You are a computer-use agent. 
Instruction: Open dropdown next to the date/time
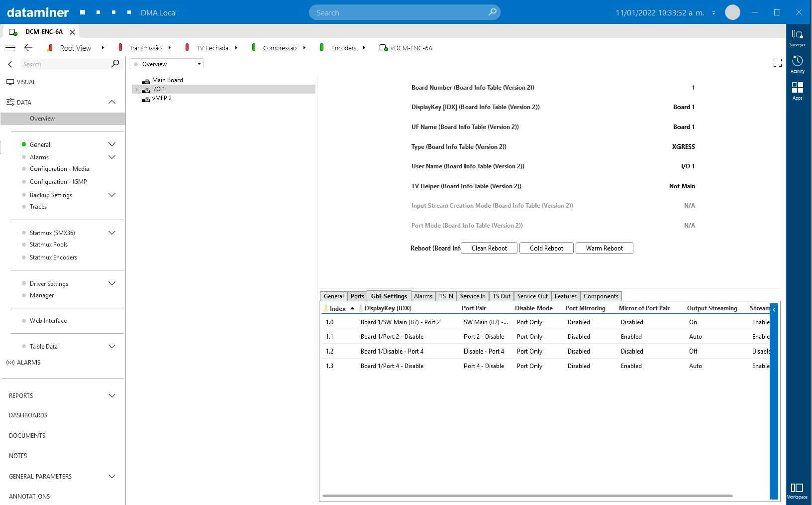click(x=713, y=13)
